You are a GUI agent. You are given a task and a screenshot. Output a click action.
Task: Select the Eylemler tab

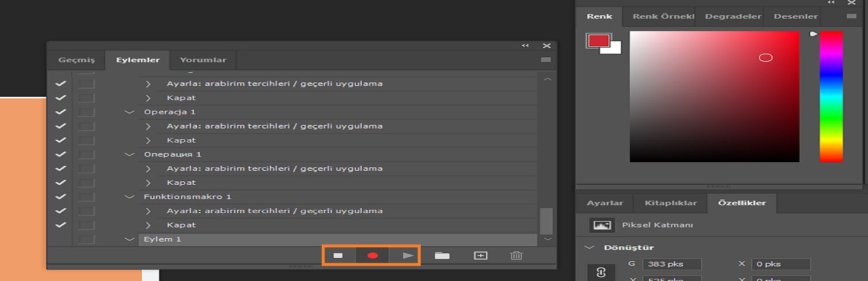[138, 60]
